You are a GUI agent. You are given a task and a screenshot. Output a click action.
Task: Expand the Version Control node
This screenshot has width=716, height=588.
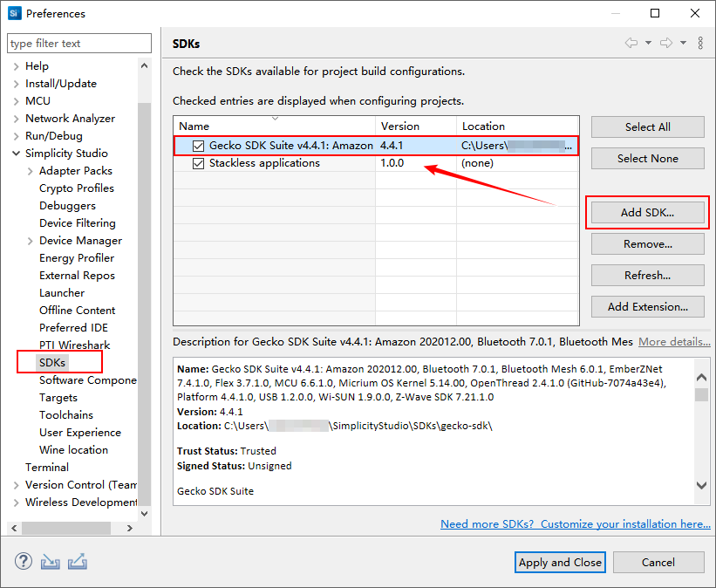pyautogui.click(x=17, y=485)
